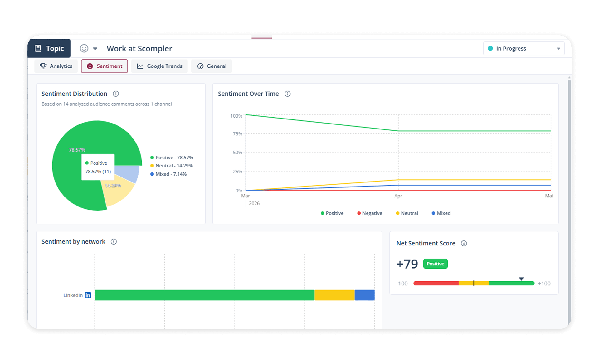This screenshot has height=364, width=599.
Task: Click the Work at Scompler title
Action: [x=139, y=49]
